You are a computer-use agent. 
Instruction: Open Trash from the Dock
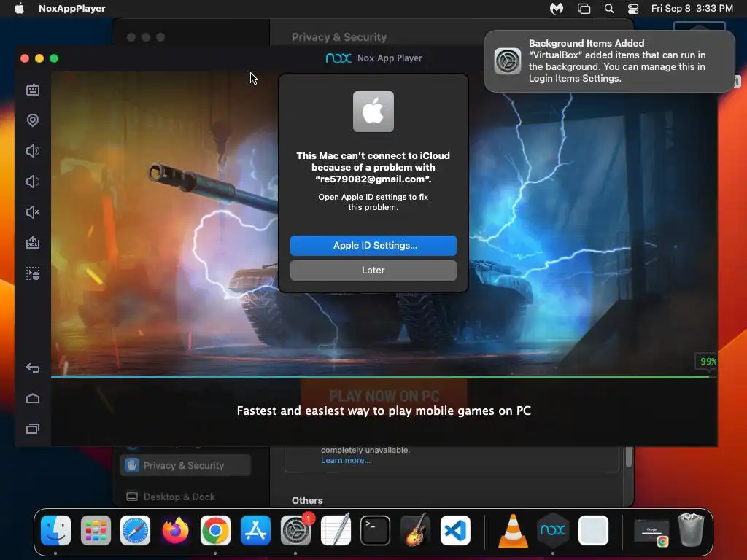point(691,530)
